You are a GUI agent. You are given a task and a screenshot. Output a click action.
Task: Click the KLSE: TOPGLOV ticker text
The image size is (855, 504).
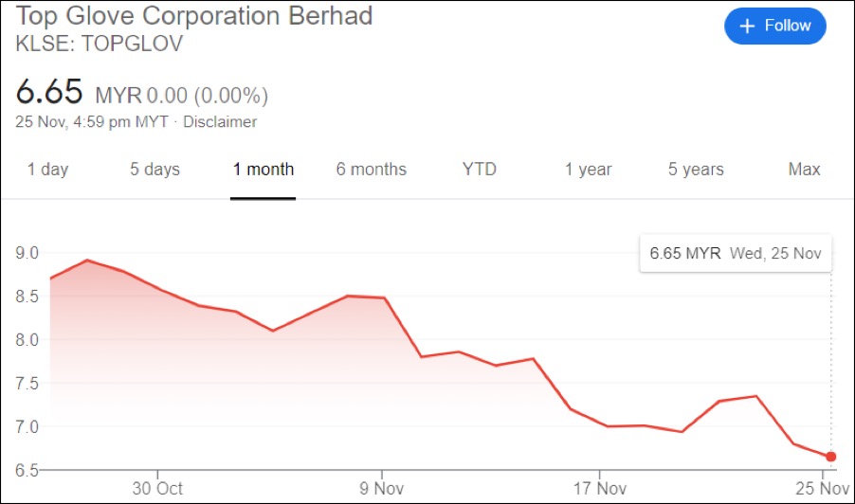click(100, 43)
